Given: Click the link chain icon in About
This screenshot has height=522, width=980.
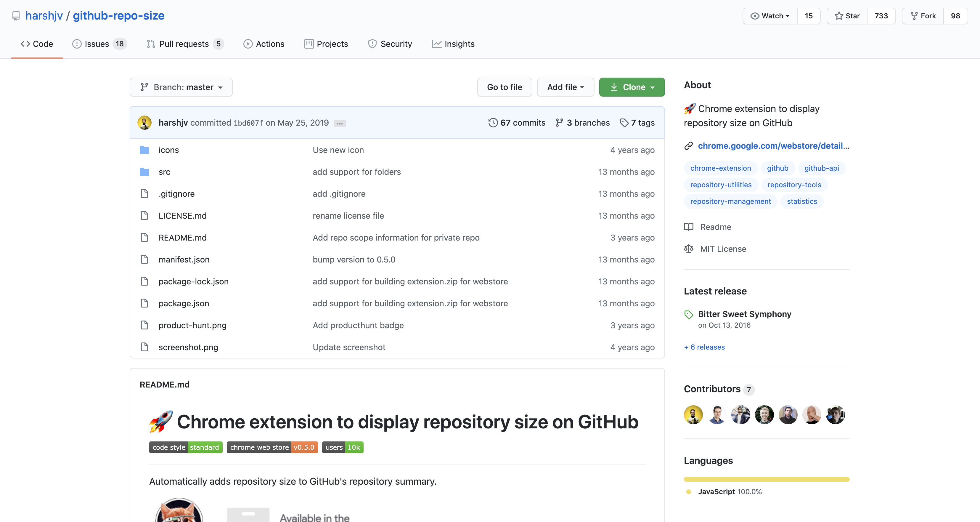Looking at the screenshot, I should coord(688,146).
